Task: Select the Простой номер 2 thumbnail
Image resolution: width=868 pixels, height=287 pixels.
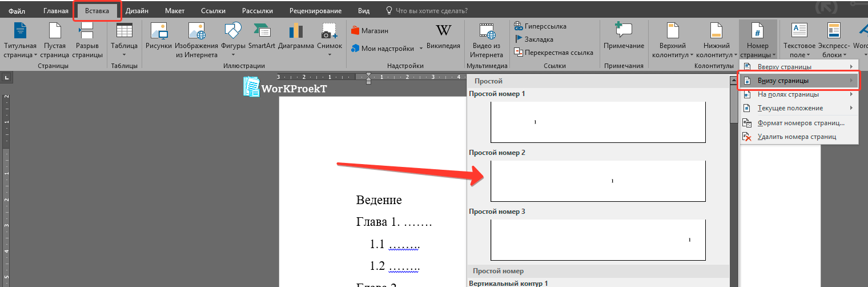Action: [x=598, y=181]
